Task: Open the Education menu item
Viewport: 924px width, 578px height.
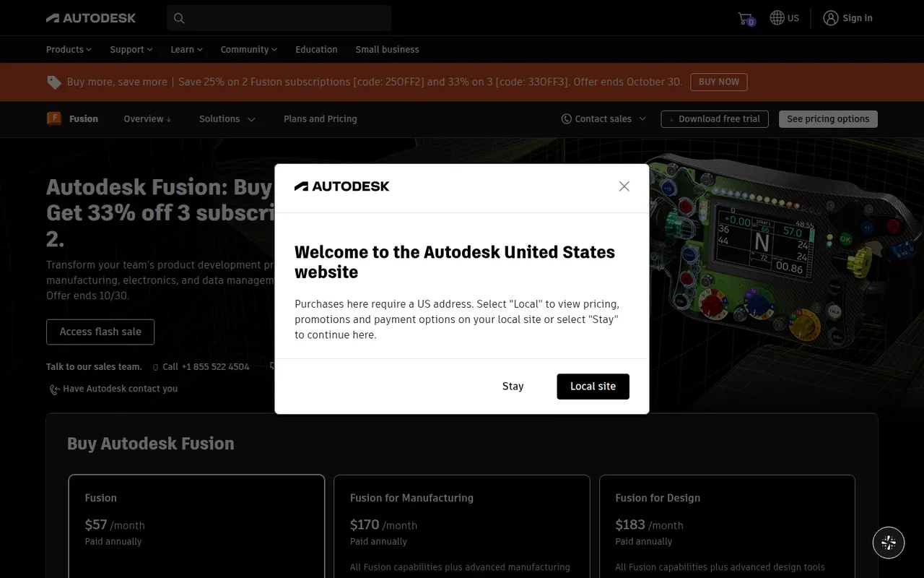Action: (x=316, y=49)
